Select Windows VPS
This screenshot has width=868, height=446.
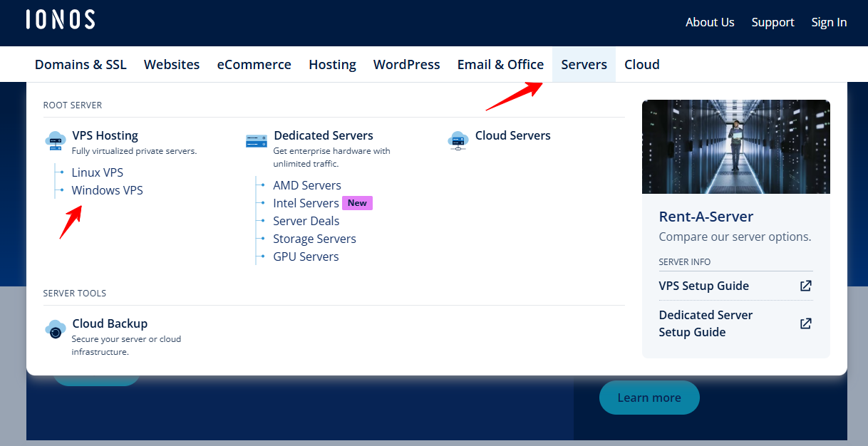107,190
